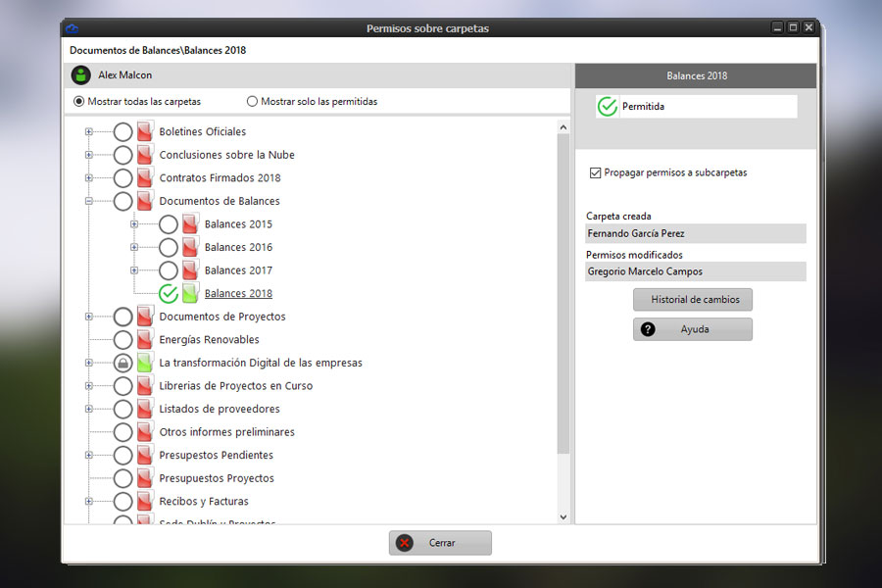The image size is (882, 588).
Task: Select Librerias de Proyectos en Curso label
Action: [235, 385]
